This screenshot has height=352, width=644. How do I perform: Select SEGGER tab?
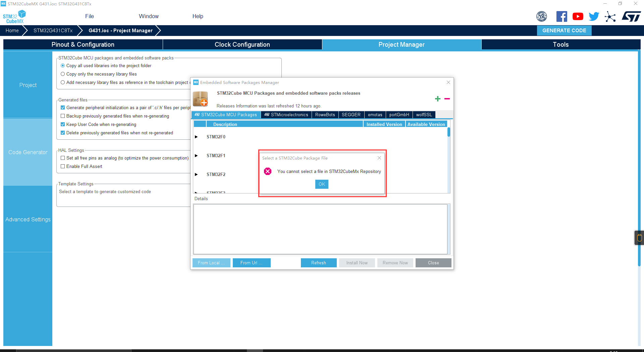351,115
